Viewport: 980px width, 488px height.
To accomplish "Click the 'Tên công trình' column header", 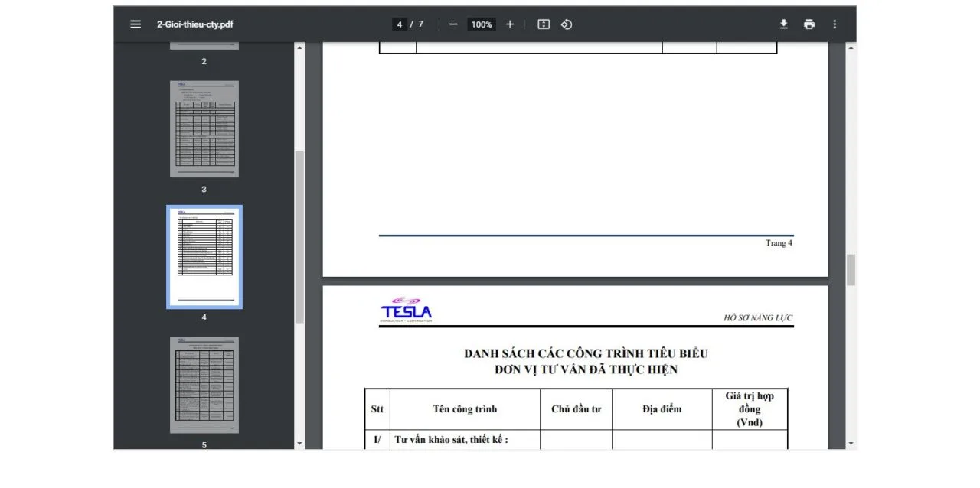I will click(x=465, y=409).
